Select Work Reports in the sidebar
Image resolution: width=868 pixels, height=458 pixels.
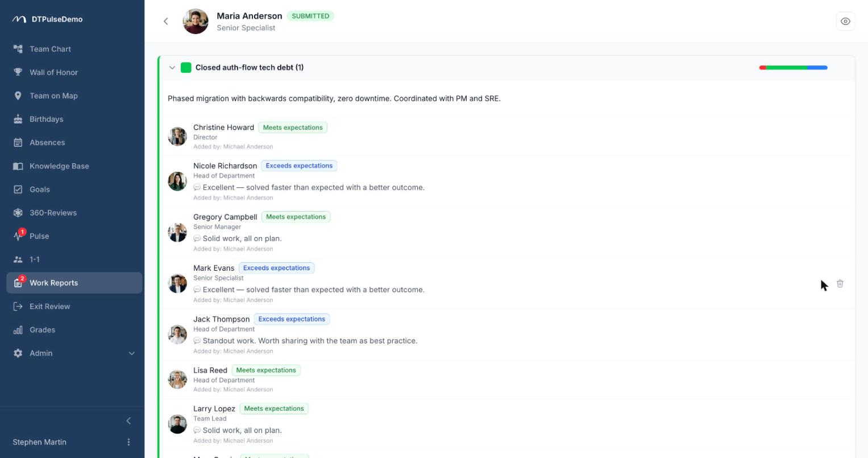coord(74,283)
